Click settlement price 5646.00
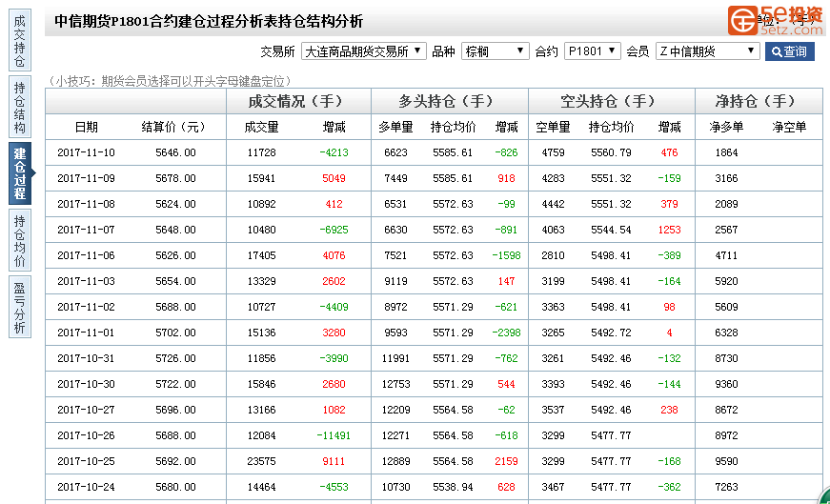Viewport: 830px width, 504px height. tap(175, 152)
